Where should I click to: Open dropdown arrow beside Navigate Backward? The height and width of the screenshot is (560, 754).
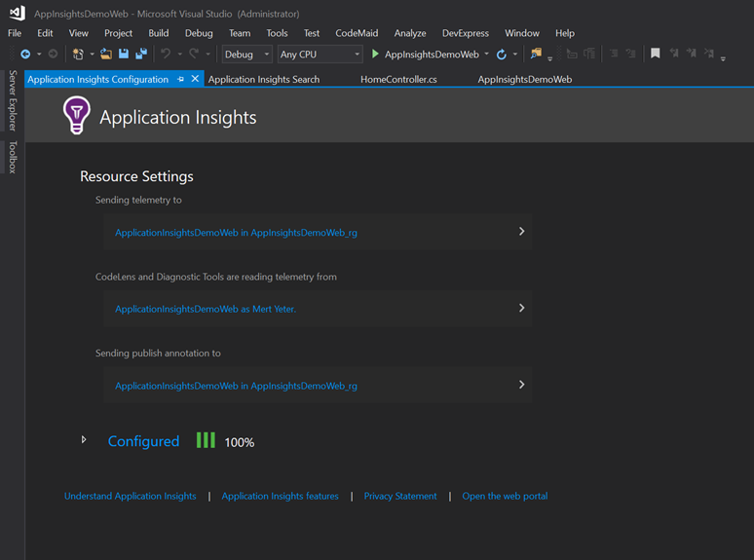tap(39, 55)
